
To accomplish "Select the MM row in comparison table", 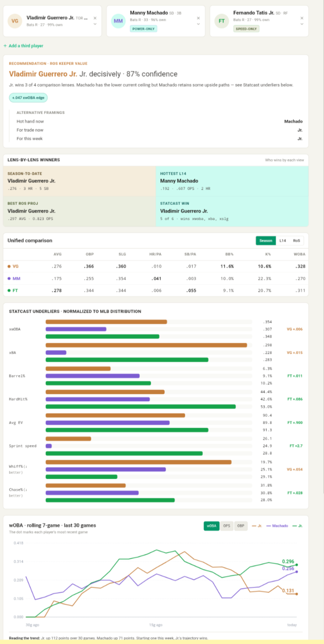I will tap(156, 279).
